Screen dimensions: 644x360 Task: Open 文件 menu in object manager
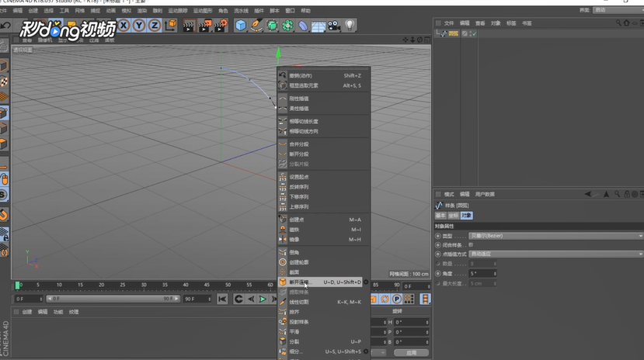(x=449, y=23)
